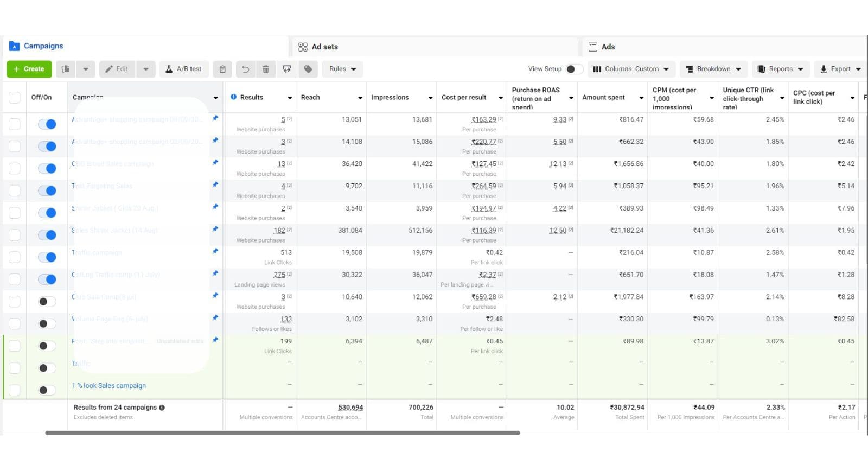Turn on the campaign that spent ₹1,977.84
868x452 pixels.
pos(47,302)
